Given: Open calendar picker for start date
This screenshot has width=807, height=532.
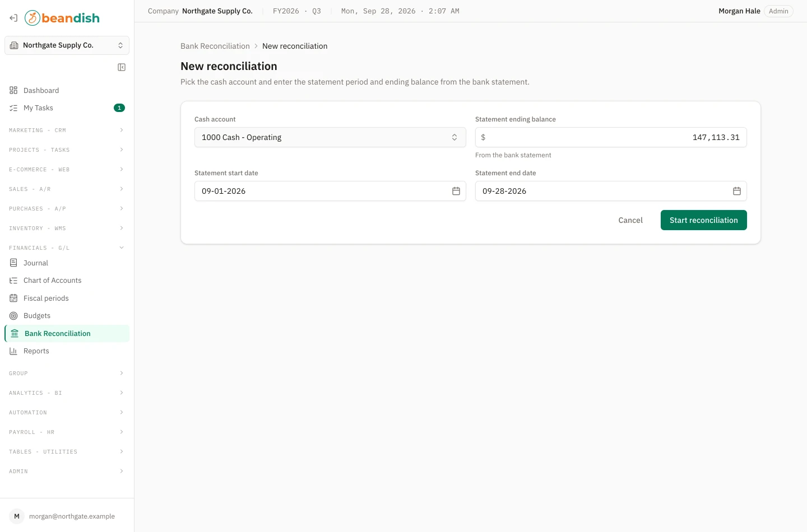Looking at the screenshot, I should tap(456, 191).
